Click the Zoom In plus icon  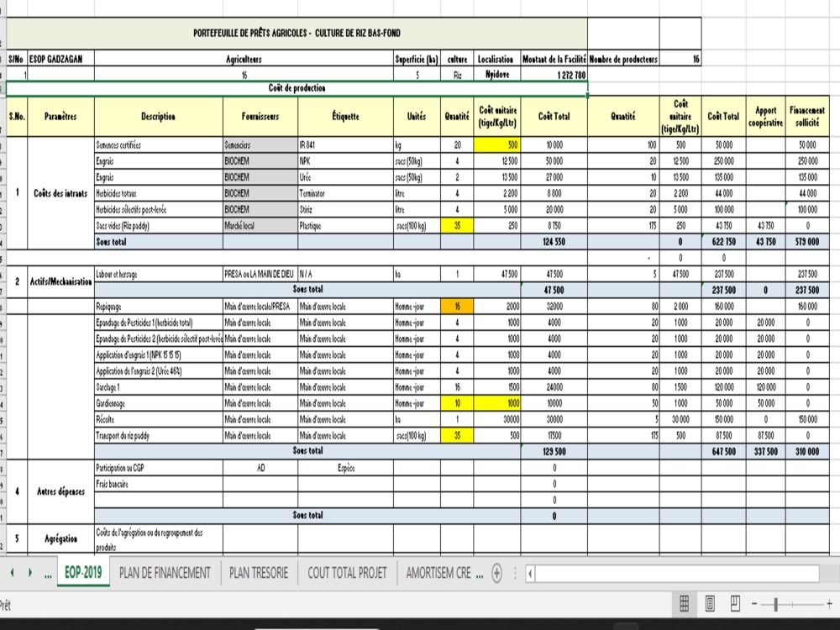830,603
